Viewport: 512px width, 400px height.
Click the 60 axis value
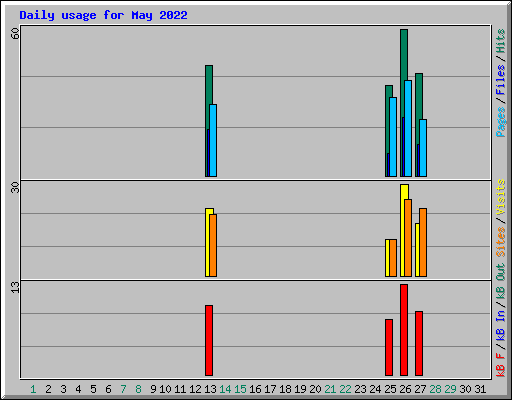click(x=15, y=33)
